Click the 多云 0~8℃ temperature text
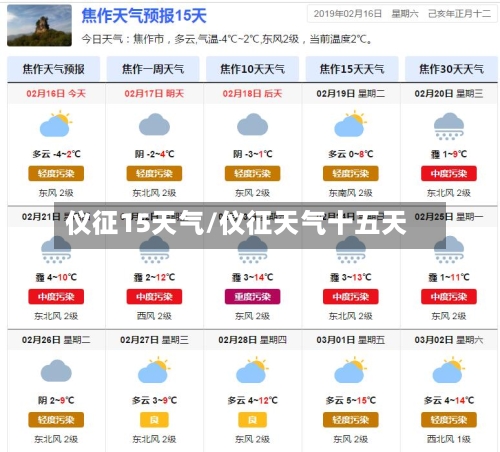 350,154
